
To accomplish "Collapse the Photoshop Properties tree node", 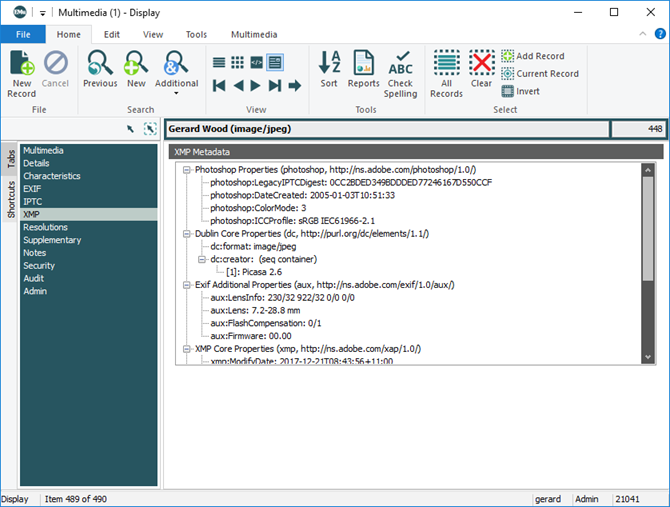I will pos(186,170).
